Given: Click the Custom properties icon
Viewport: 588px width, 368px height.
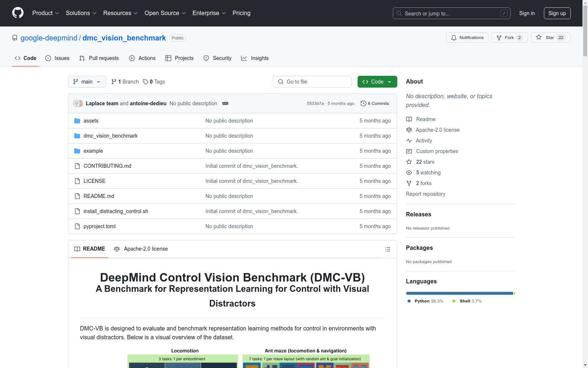Looking at the screenshot, I should click(409, 151).
